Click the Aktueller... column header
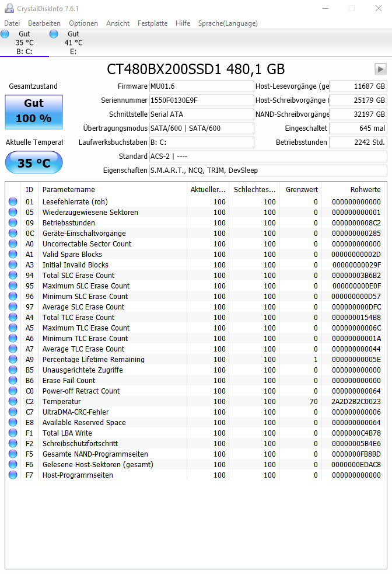Image resolution: width=392 pixels, height=574 pixels. pos(208,190)
